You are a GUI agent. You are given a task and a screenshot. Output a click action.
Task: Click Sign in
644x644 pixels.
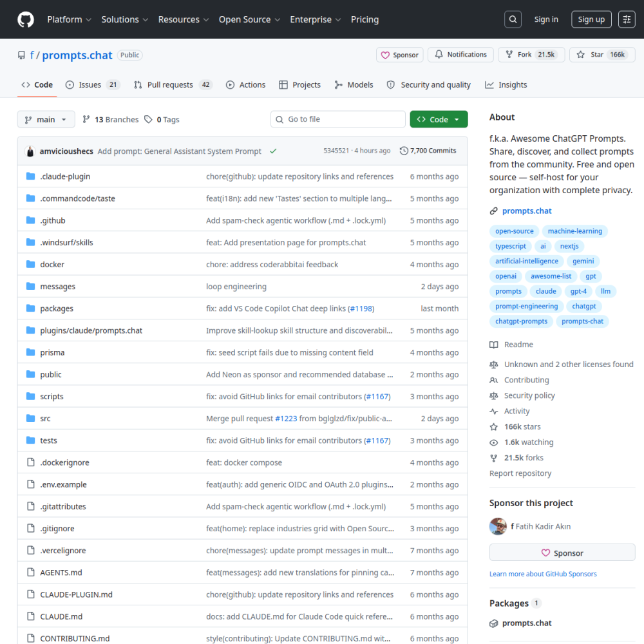(x=546, y=19)
